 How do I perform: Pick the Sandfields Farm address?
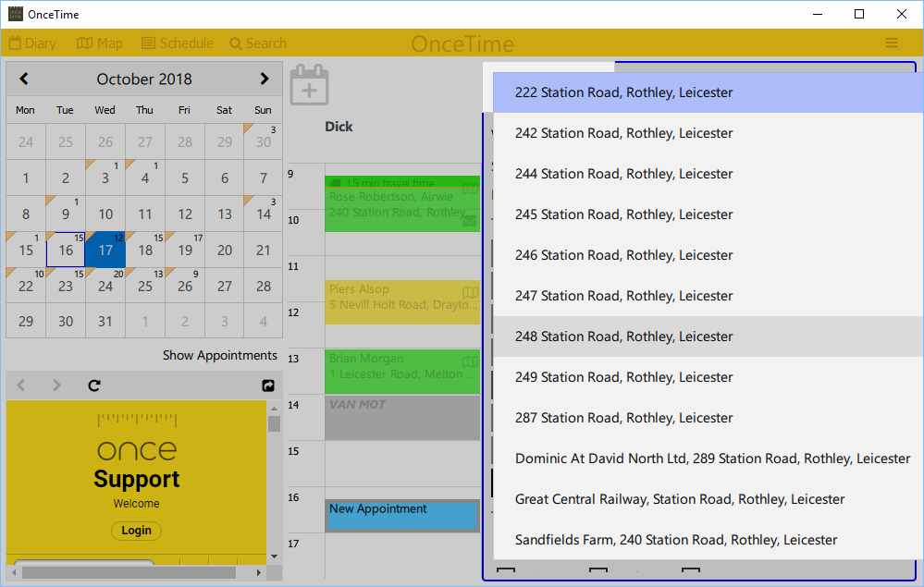[708, 539]
